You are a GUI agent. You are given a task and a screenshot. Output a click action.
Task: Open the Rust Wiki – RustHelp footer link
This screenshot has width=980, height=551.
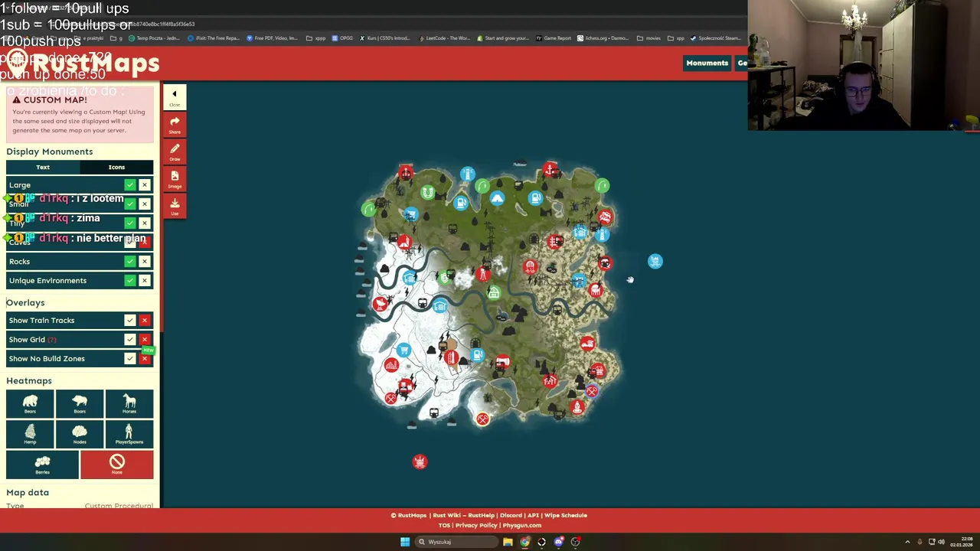462,516
